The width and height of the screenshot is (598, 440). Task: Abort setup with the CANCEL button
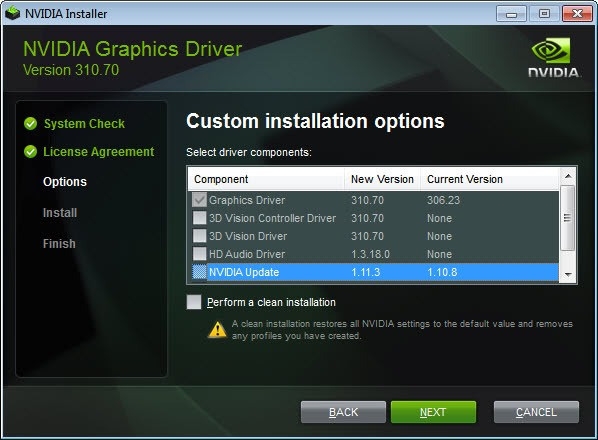click(x=536, y=412)
